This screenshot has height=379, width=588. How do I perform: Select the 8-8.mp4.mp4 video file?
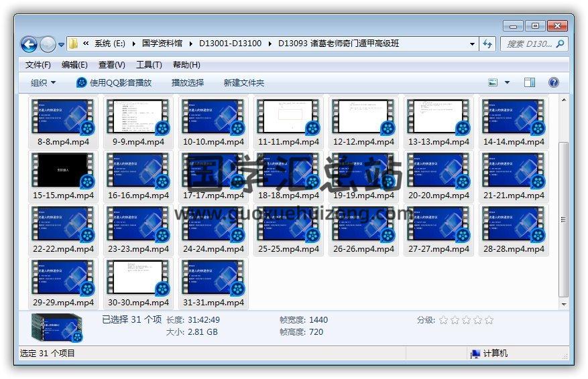[x=64, y=123]
